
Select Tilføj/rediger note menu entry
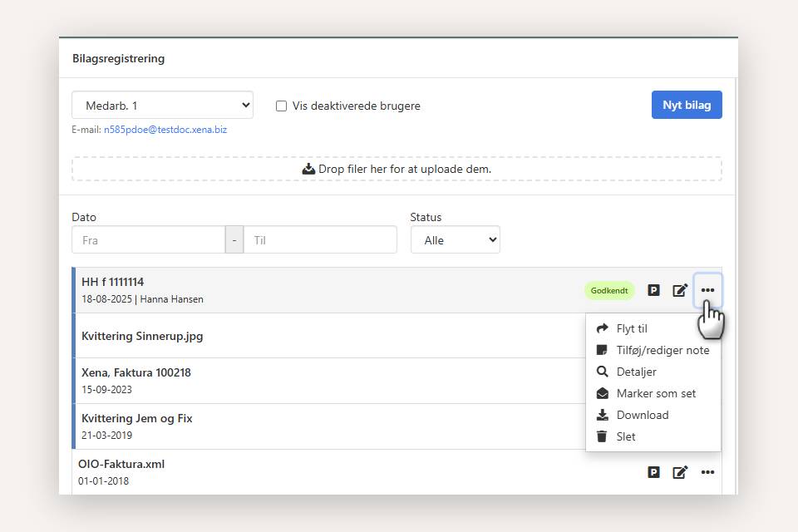[x=662, y=350]
